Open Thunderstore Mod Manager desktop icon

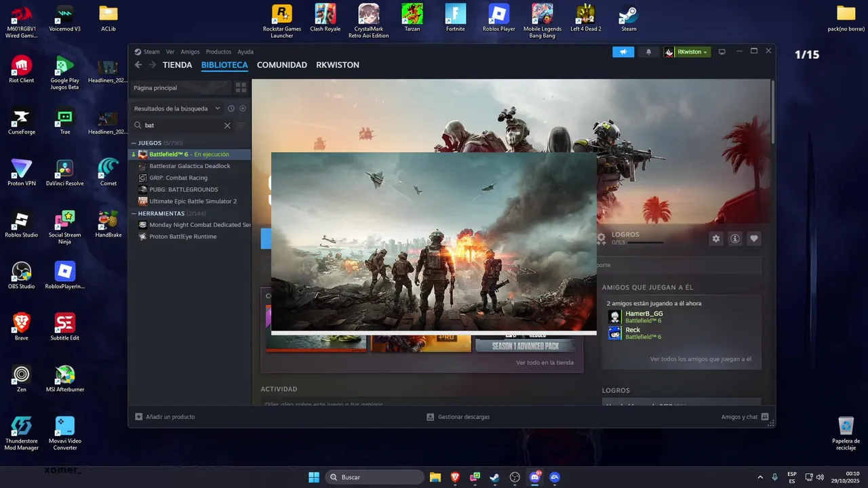tap(22, 434)
